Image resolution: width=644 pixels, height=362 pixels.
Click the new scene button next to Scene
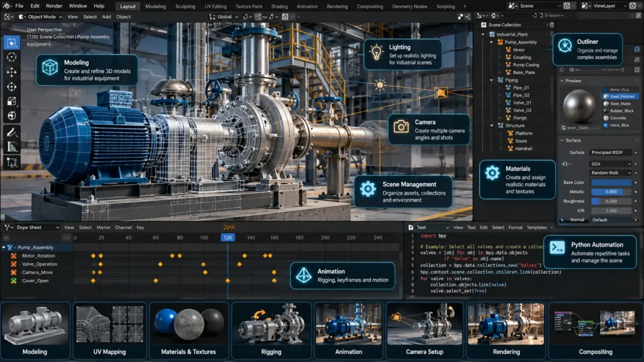(x=567, y=6)
